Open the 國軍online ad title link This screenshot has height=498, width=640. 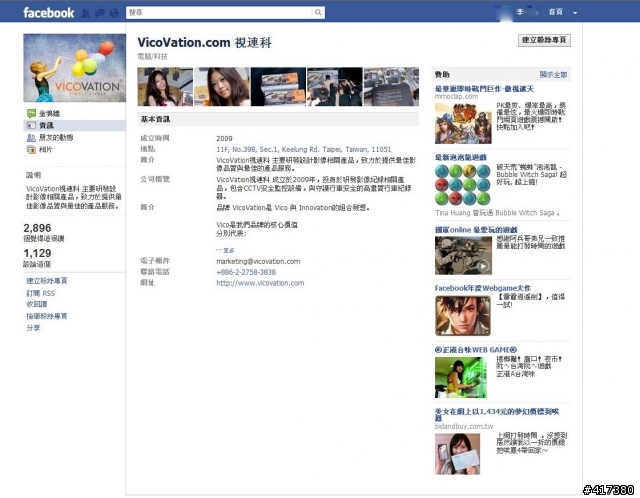[476, 230]
